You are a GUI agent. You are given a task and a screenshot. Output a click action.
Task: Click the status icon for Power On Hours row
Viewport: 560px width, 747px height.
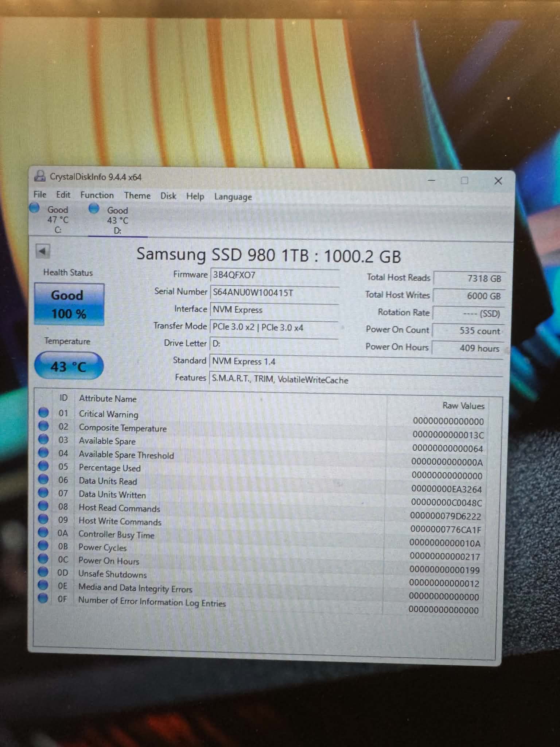click(x=43, y=558)
